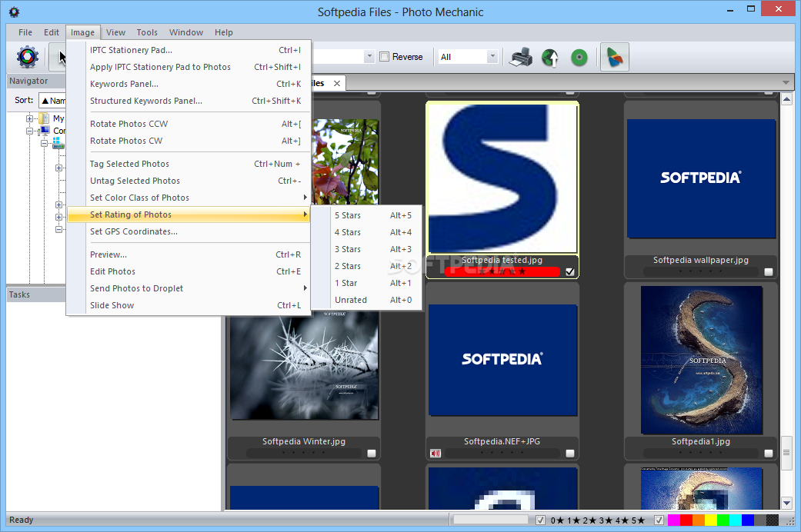This screenshot has width=801, height=532.
Task: Choose Apply IPTC Stationery Pad to Photos
Action: coord(189,67)
